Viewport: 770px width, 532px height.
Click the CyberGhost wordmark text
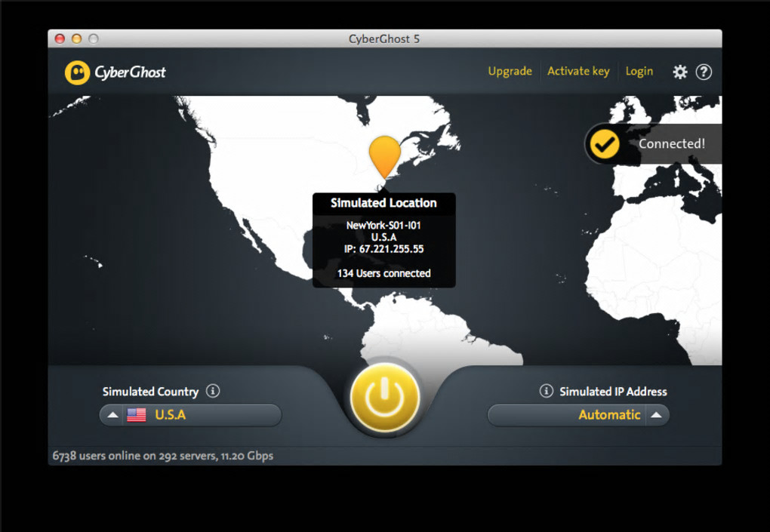pyautogui.click(x=130, y=72)
